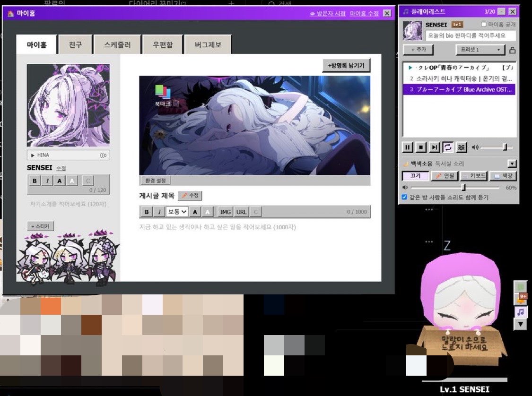Apply bold in the post editor toolbar
Screen dimensions: 532x396
point(147,212)
